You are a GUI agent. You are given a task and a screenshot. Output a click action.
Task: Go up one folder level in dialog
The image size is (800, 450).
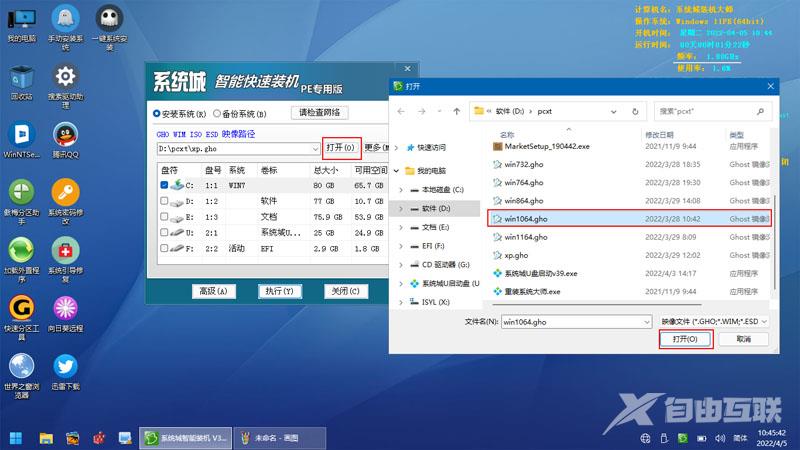[x=457, y=111]
